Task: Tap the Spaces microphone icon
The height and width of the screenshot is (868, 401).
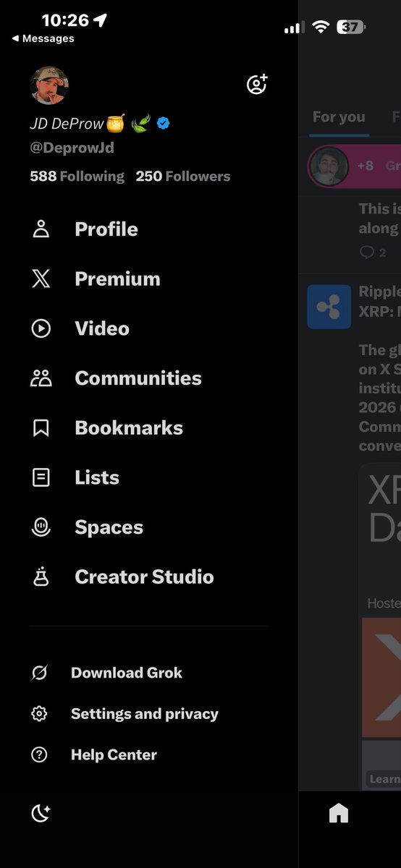Action: click(41, 527)
